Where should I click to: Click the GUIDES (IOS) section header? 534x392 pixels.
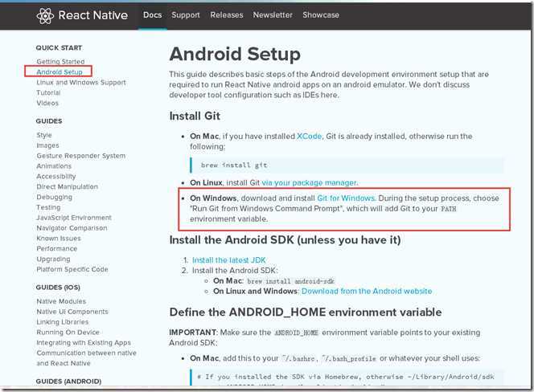[58, 288]
